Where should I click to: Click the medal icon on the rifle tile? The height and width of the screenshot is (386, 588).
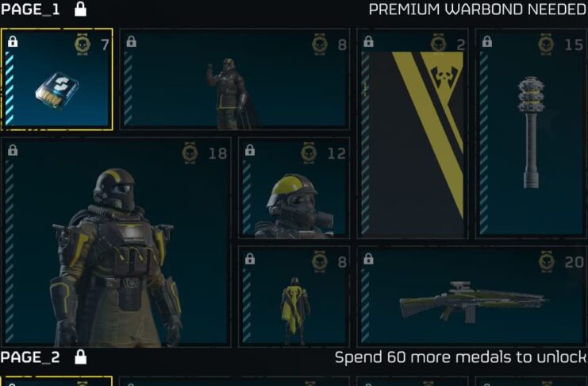tap(547, 262)
